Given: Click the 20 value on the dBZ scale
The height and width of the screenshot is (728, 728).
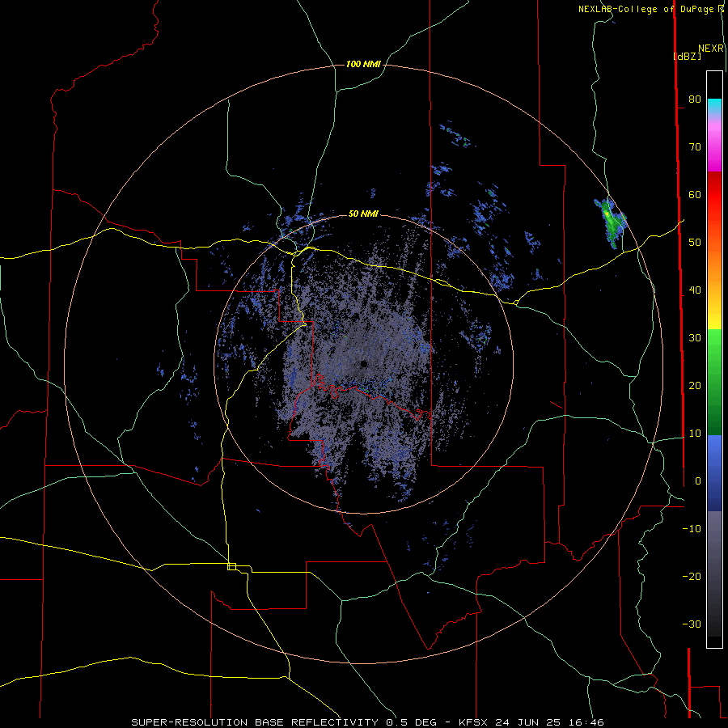Looking at the screenshot, I should 695,385.
